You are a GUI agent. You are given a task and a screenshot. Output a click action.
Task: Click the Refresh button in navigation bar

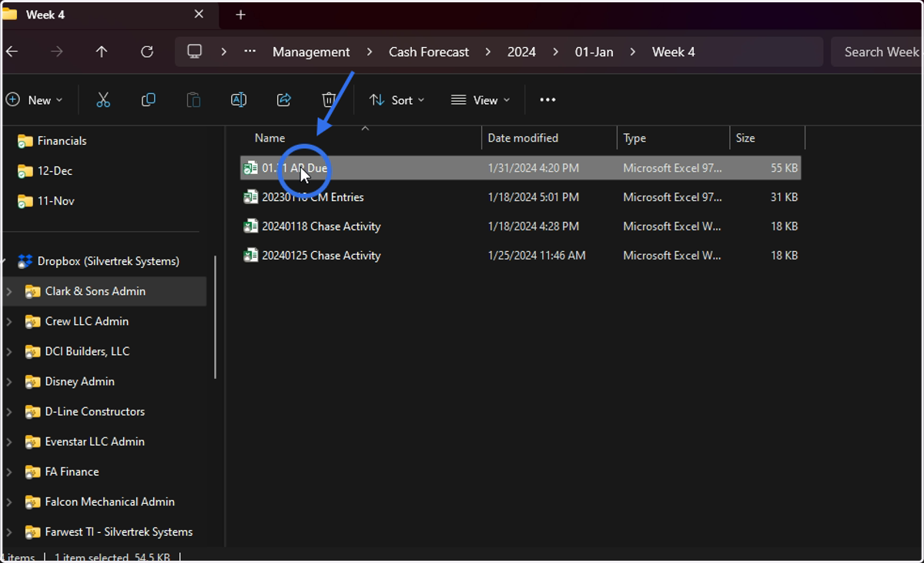tap(147, 52)
